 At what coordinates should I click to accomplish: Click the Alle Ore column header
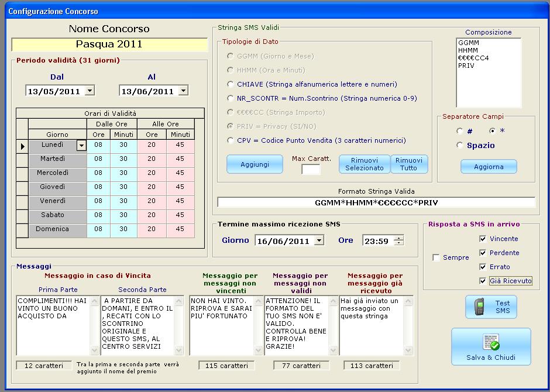coord(166,124)
